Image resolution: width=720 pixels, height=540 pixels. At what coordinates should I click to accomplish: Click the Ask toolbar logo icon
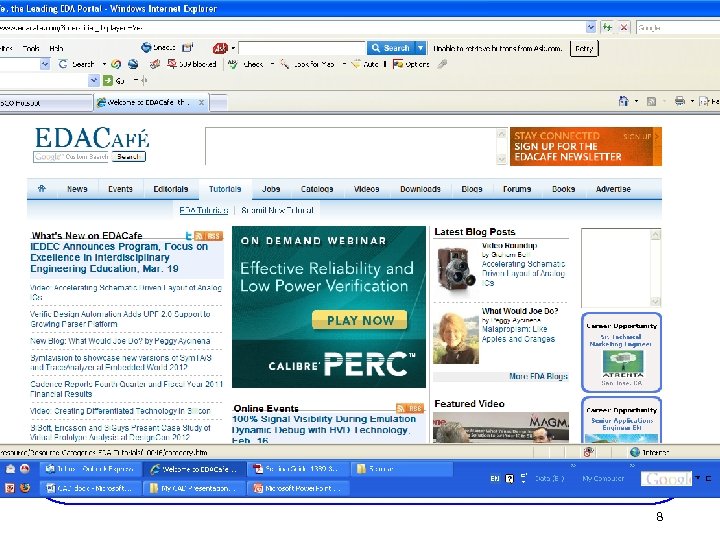220,48
